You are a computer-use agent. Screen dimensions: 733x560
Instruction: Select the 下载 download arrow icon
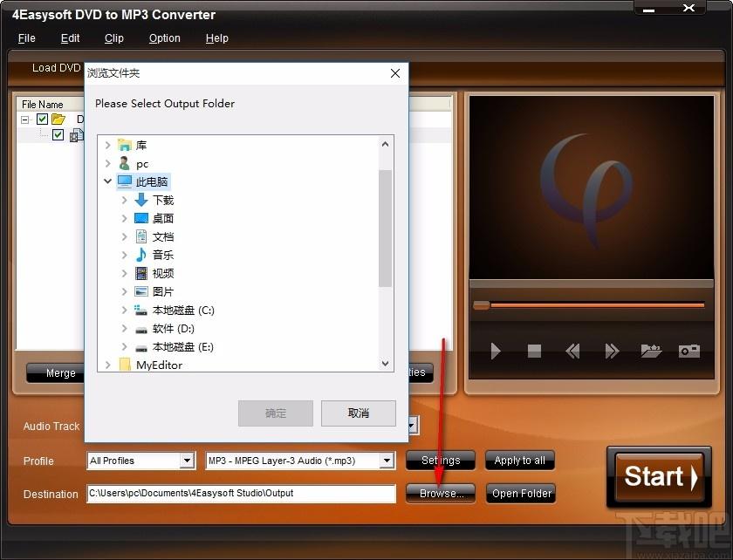(x=141, y=200)
